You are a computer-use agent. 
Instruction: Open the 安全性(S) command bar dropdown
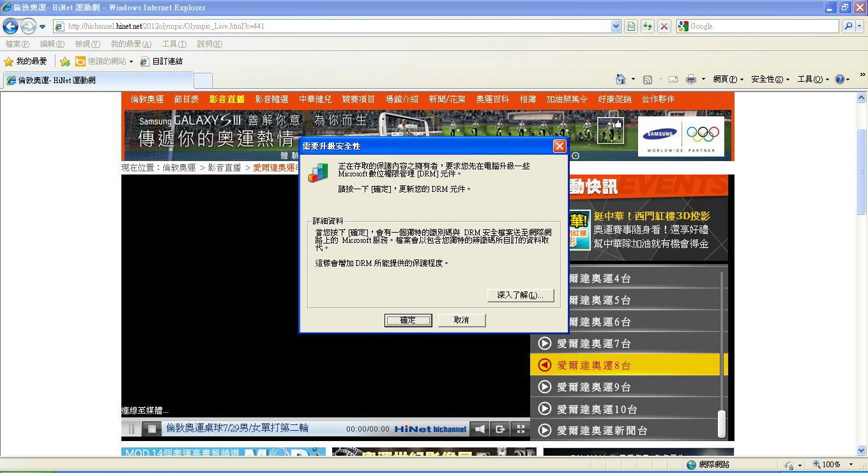point(770,79)
